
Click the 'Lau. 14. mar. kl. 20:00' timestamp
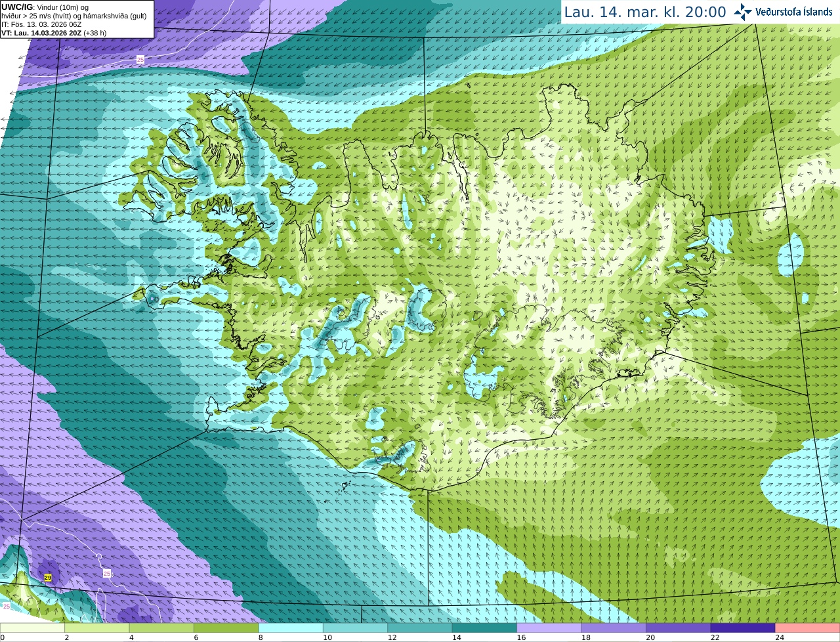tap(645, 12)
